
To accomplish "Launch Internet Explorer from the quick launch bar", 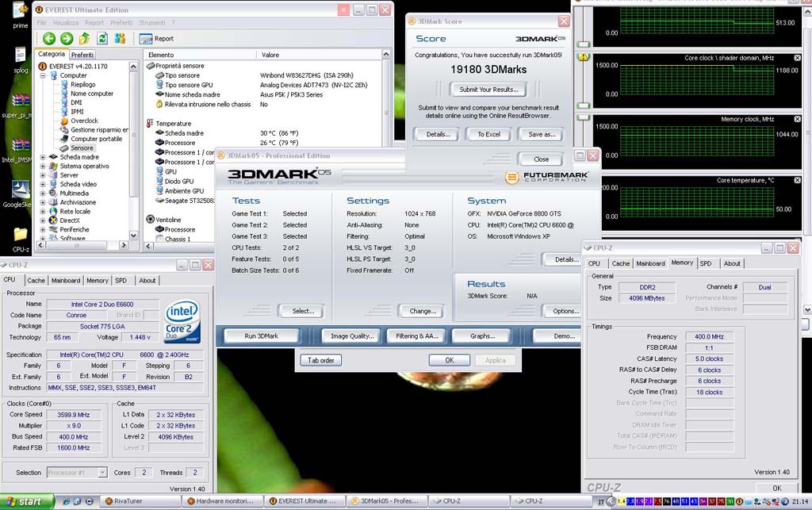I will [67, 501].
